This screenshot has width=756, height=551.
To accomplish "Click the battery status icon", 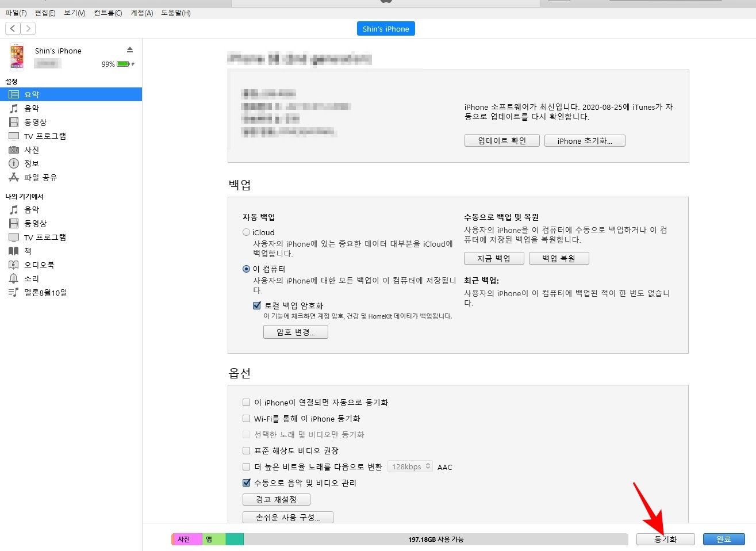I will pos(125,64).
